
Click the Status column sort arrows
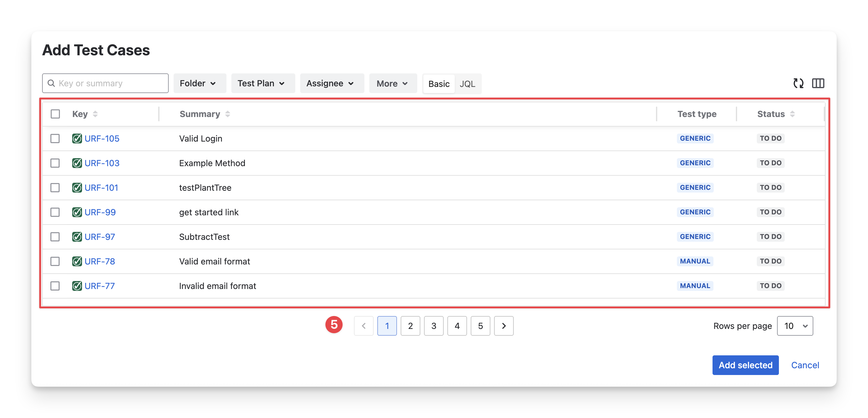(792, 114)
